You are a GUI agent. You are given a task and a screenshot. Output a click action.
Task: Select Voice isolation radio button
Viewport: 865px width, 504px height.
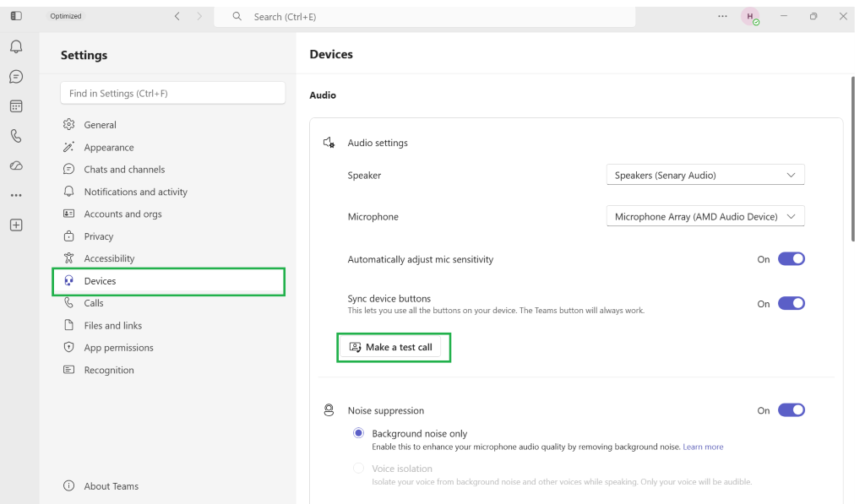[358, 469]
